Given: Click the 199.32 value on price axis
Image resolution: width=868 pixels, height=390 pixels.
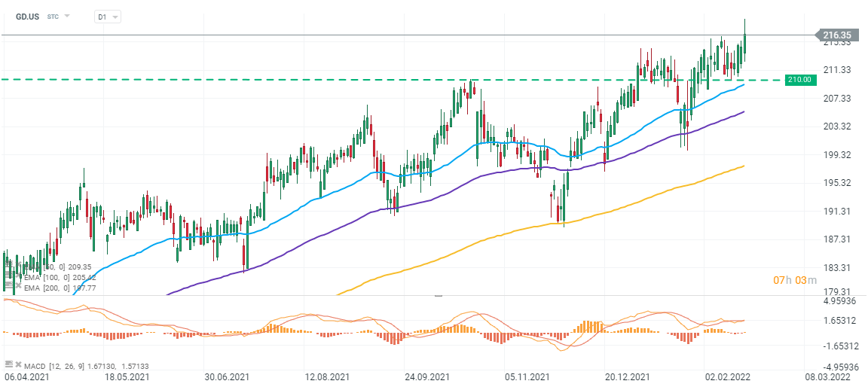Looking at the screenshot, I should click(x=836, y=154).
